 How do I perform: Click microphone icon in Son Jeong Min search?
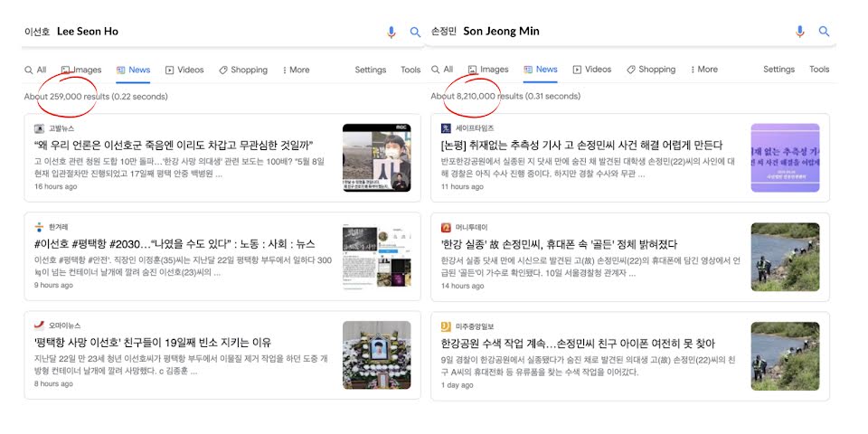pyautogui.click(x=800, y=32)
